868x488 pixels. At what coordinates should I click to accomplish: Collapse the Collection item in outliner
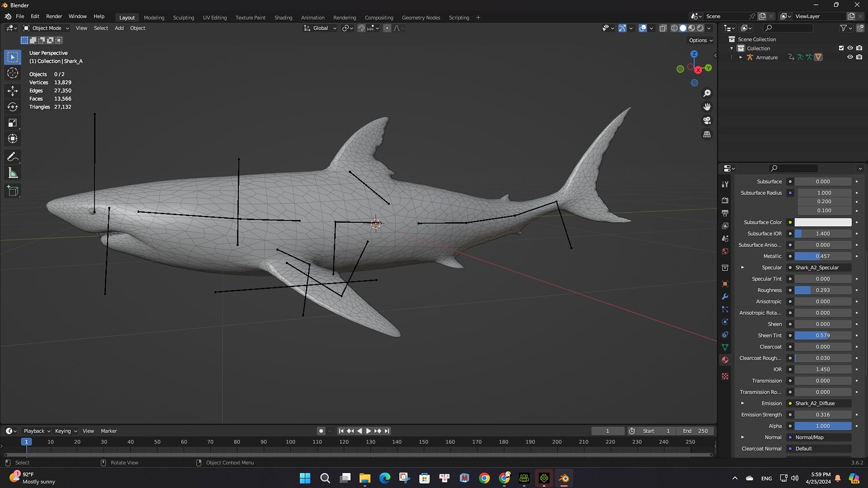tap(732, 48)
